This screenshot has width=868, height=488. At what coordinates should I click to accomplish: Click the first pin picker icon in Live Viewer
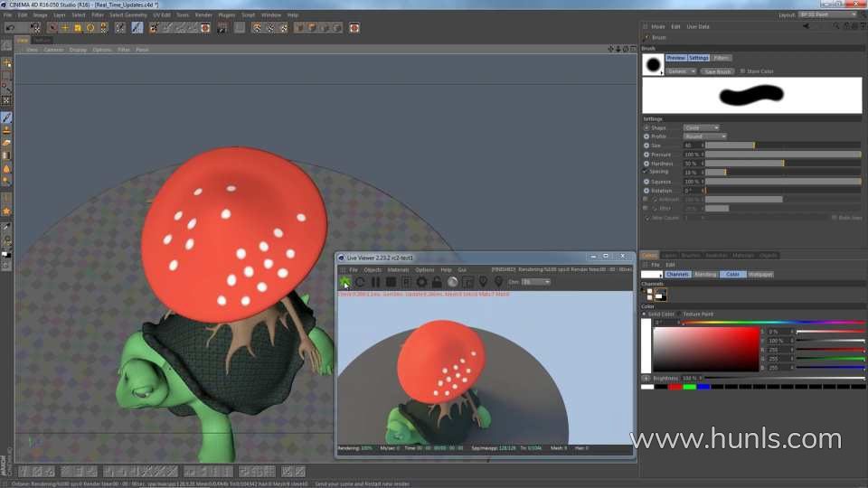[483, 282]
